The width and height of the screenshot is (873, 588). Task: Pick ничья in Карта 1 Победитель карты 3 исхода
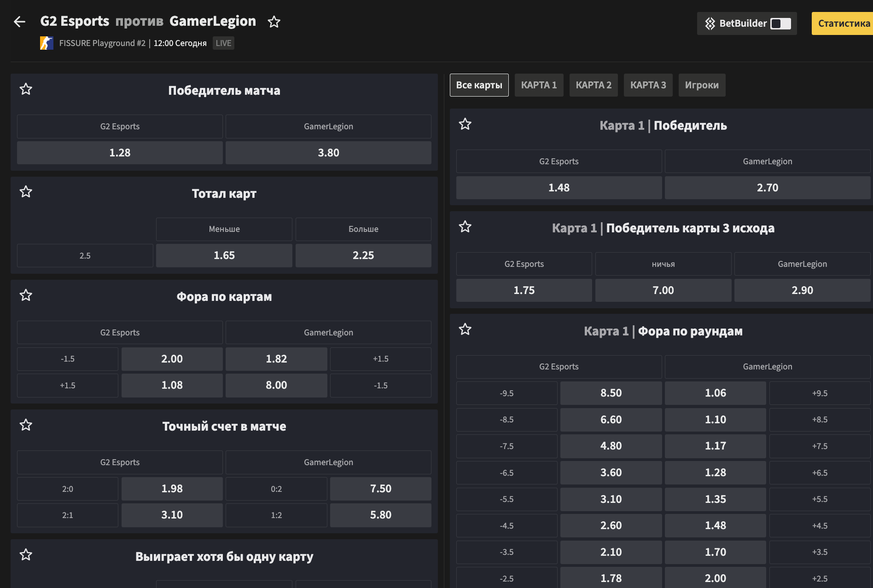pyautogui.click(x=663, y=290)
